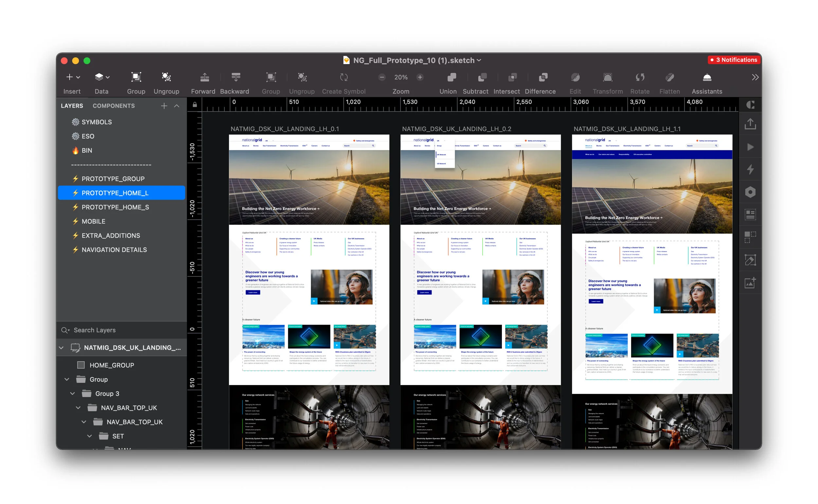Select the PROTOTYPE_HOME_S page
818x504 pixels.
[x=115, y=207]
